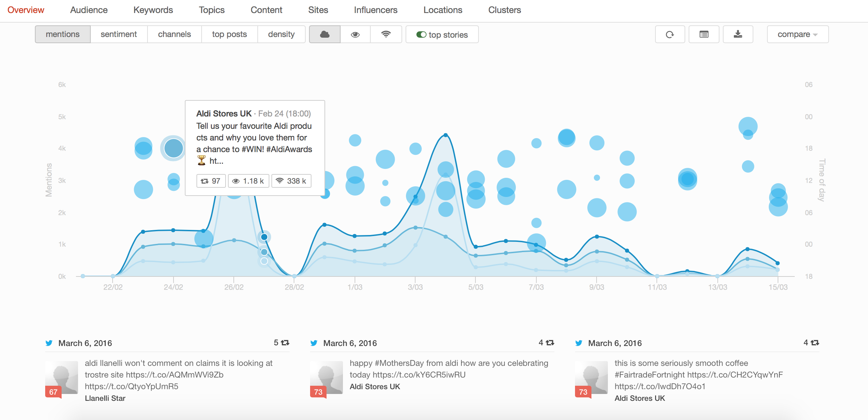
Task: Click the eye impressions icon button
Action: (x=355, y=34)
